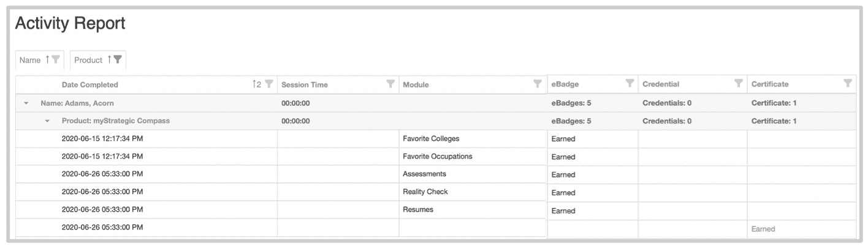Click the Certificate column filter icon
868x246 pixels.
848,83
